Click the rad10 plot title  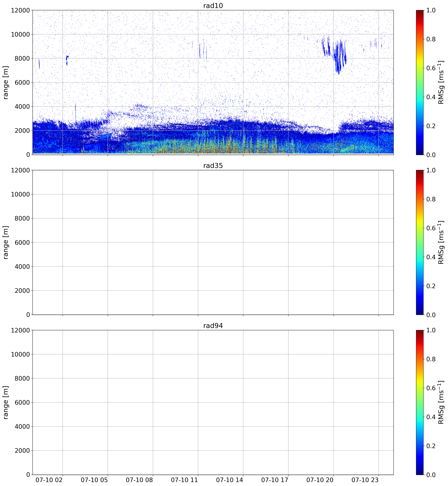(213, 6)
